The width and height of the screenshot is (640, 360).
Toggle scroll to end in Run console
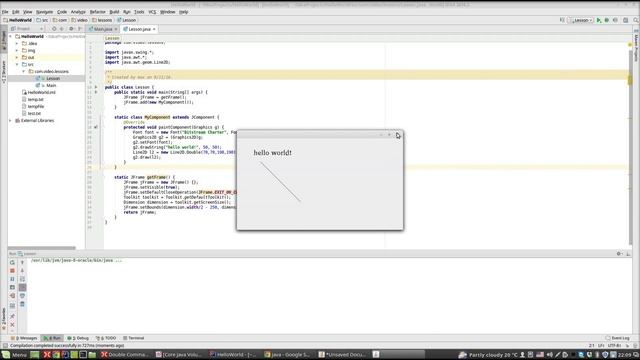(x=22, y=287)
